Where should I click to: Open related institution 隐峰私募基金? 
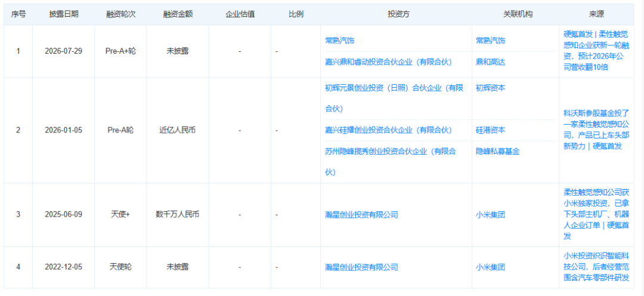click(498, 152)
